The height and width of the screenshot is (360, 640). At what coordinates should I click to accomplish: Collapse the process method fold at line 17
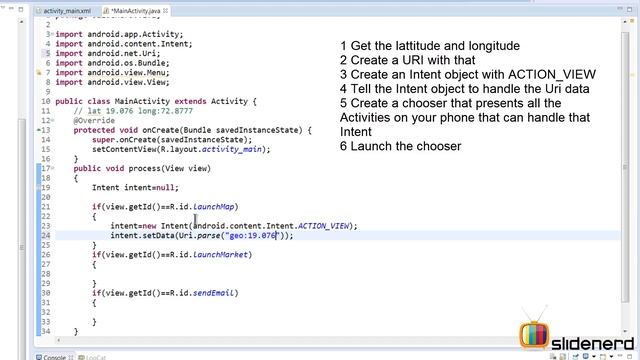click(x=53, y=169)
